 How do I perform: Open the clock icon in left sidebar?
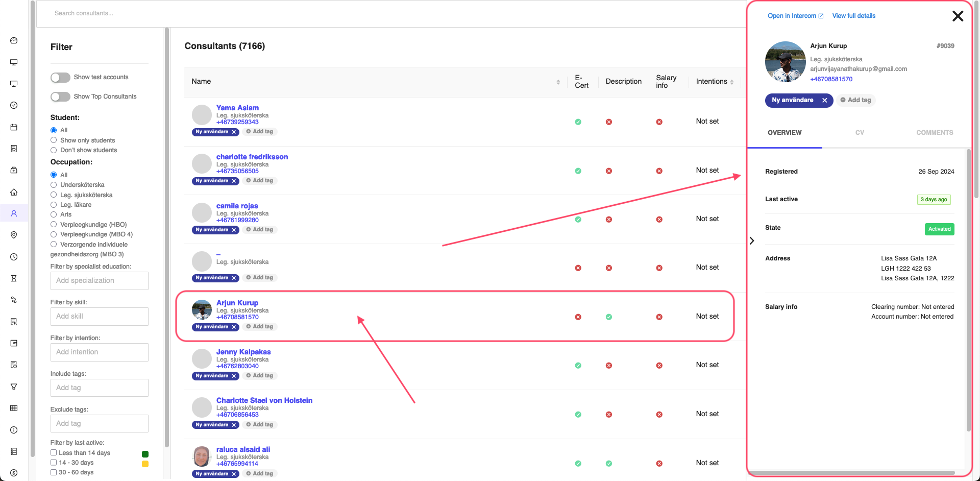[x=14, y=257]
